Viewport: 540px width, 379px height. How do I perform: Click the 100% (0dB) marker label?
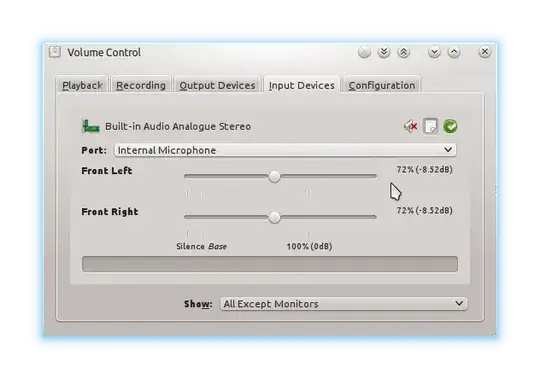tap(309, 246)
